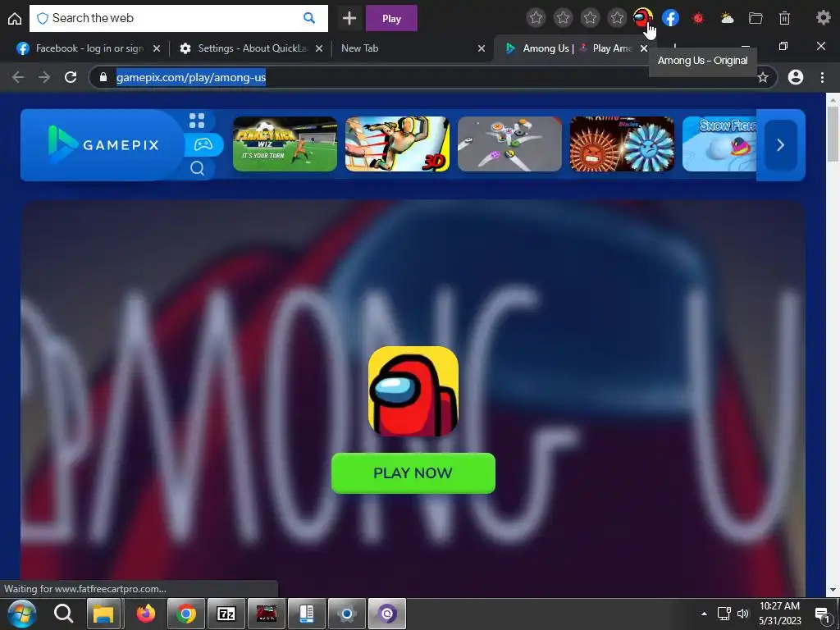Show hidden system tray icons

pyautogui.click(x=704, y=614)
